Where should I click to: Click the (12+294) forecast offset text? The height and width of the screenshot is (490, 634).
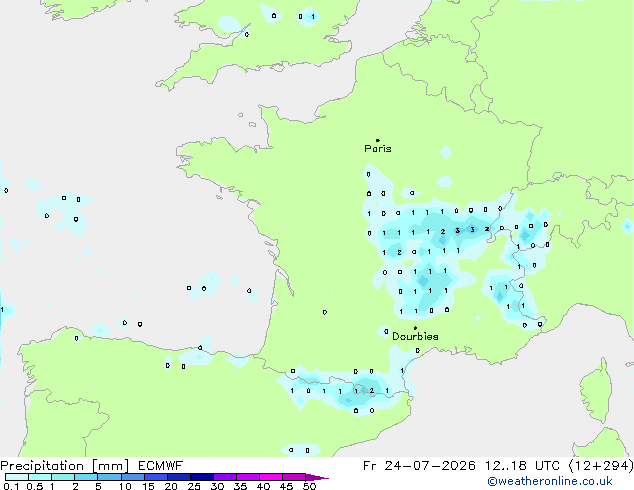coord(601,466)
